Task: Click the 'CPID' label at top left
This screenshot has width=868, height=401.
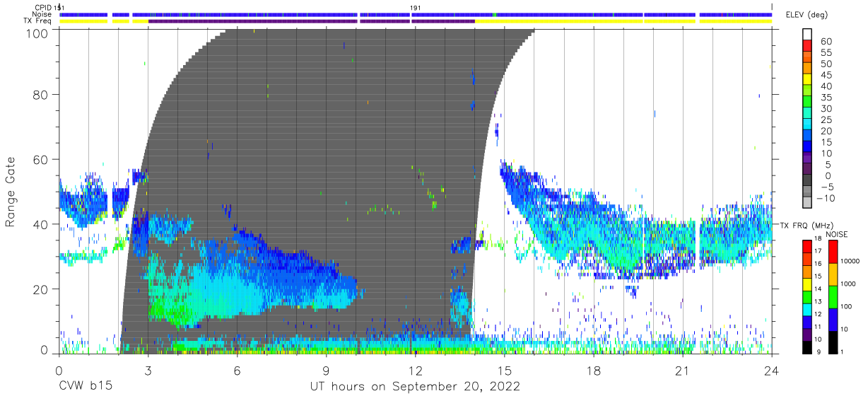Action: point(43,8)
